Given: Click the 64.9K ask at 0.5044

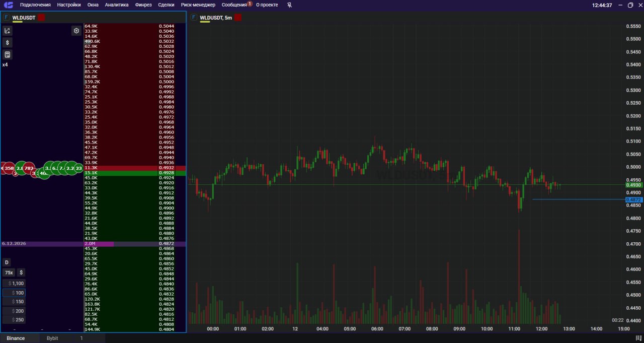Looking at the screenshot, I should (135, 26).
